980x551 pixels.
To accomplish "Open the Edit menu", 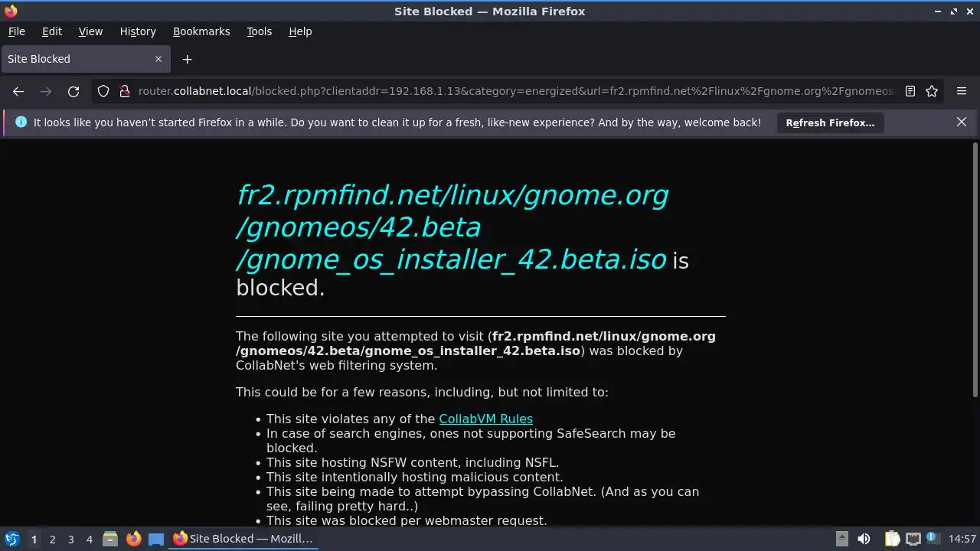I will click(x=52, y=31).
